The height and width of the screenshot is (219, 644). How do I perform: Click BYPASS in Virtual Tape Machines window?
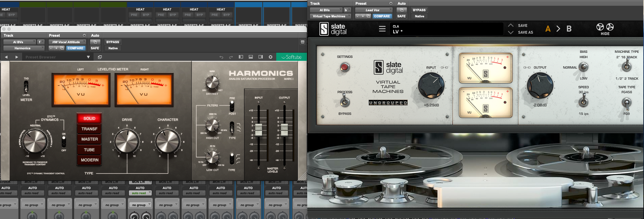[x=419, y=10]
